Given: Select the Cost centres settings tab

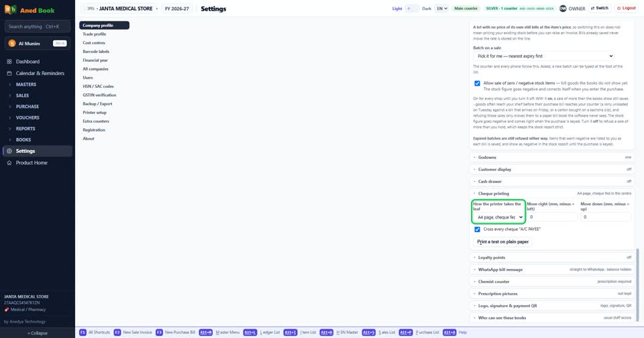Looking at the screenshot, I should (x=105, y=43).
